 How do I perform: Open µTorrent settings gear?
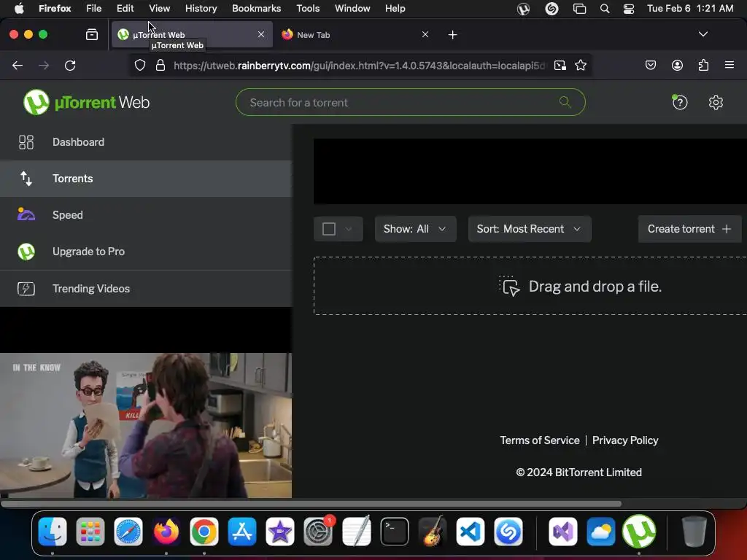716,102
